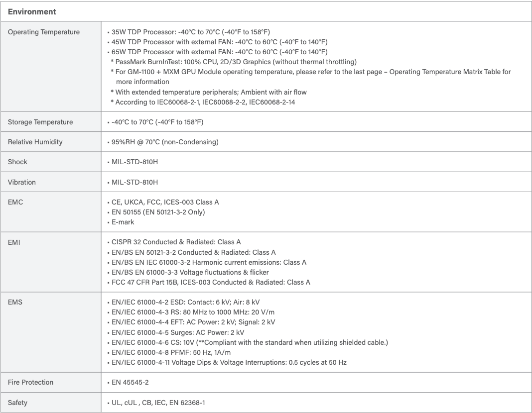This screenshot has height=413, width=532.
Task: Click the Vibration row label
Action: [22, 182]
